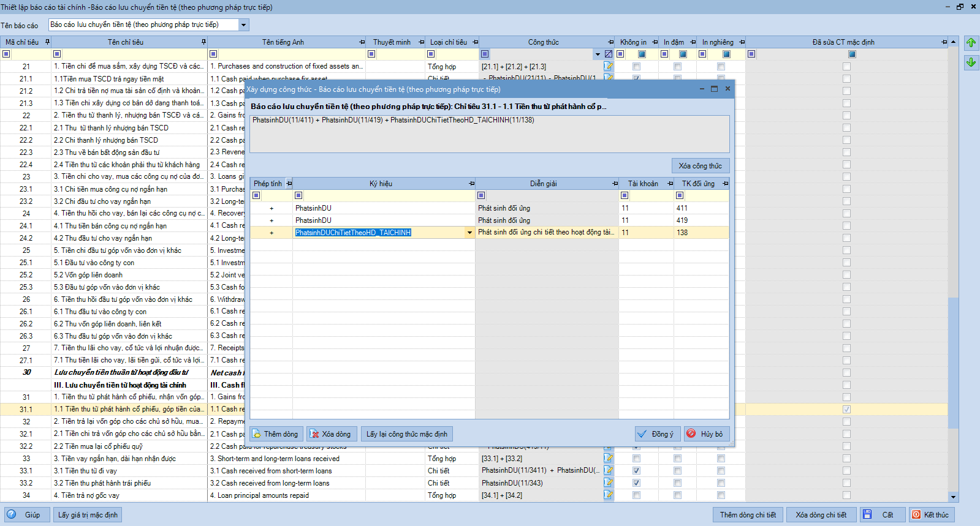Cancel with Hủy bỏ button

(x=707, y=434)
